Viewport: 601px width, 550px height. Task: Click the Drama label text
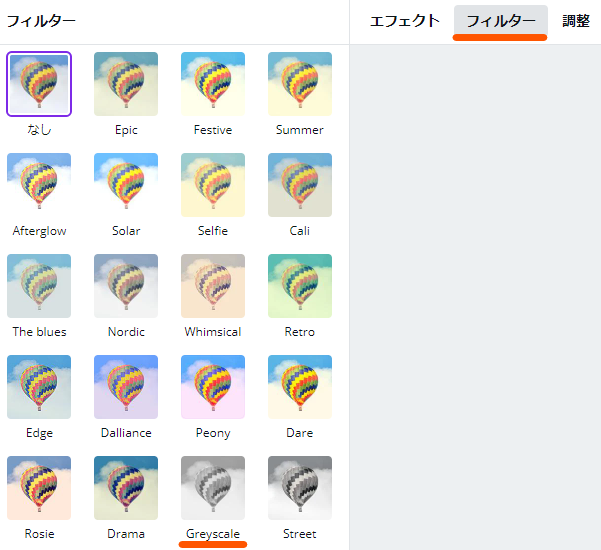tap(126, 534)
